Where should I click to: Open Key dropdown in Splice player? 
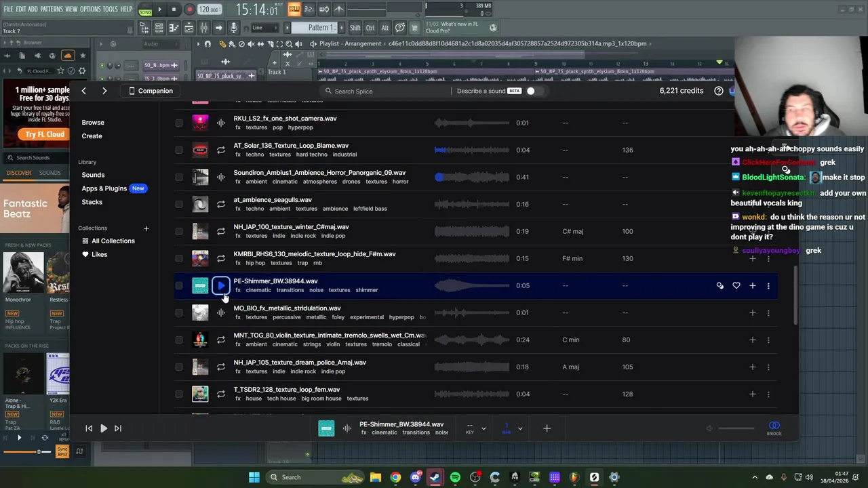pos(475,428)
